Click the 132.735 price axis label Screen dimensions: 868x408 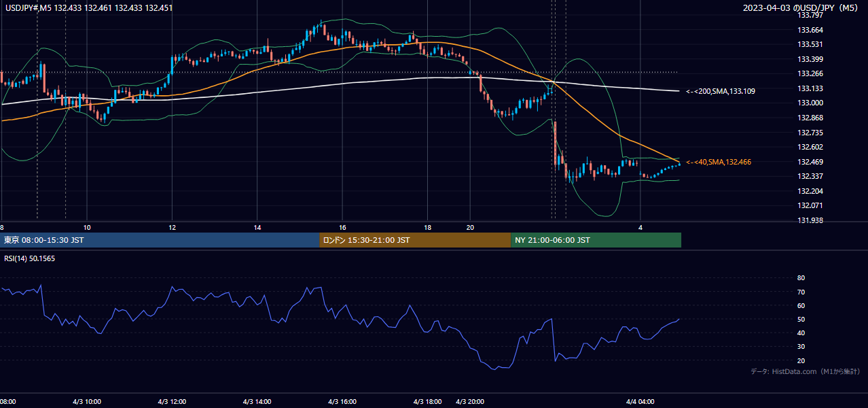pos(810,133)
